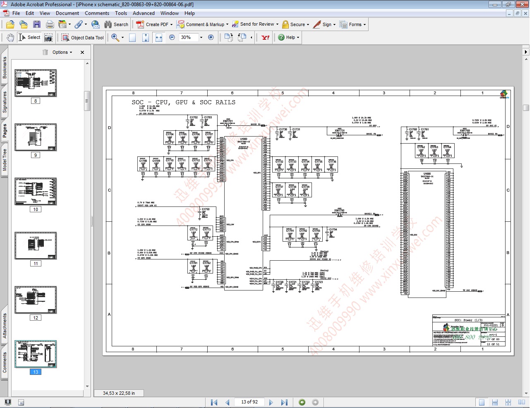Image resolution: width=532 pixels, height=408 pixels.
Task: Go to the last page
Action: tap(284, 402)
